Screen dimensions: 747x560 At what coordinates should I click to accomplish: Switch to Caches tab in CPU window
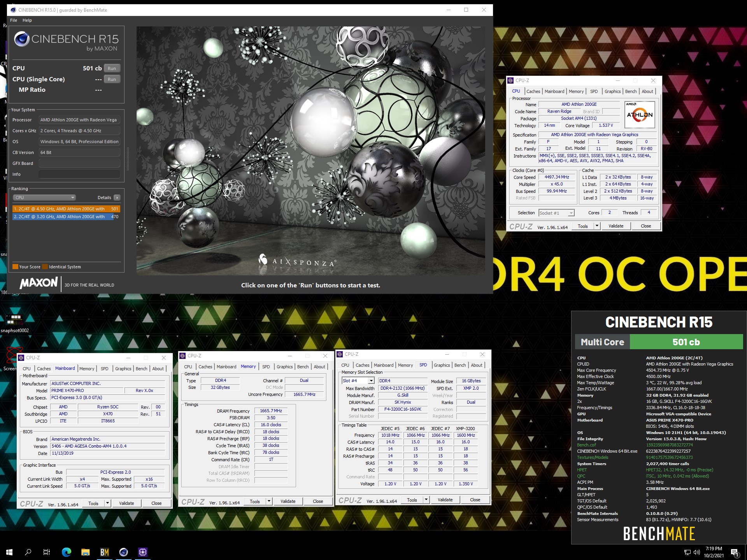(533, 91)
